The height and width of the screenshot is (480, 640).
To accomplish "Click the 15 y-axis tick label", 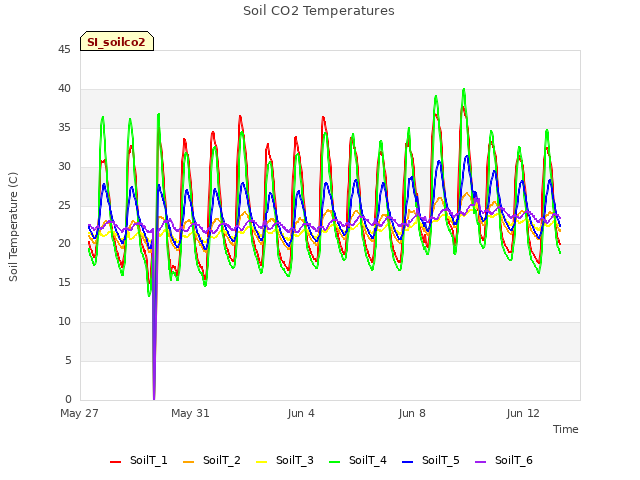I will pos(64,282).
